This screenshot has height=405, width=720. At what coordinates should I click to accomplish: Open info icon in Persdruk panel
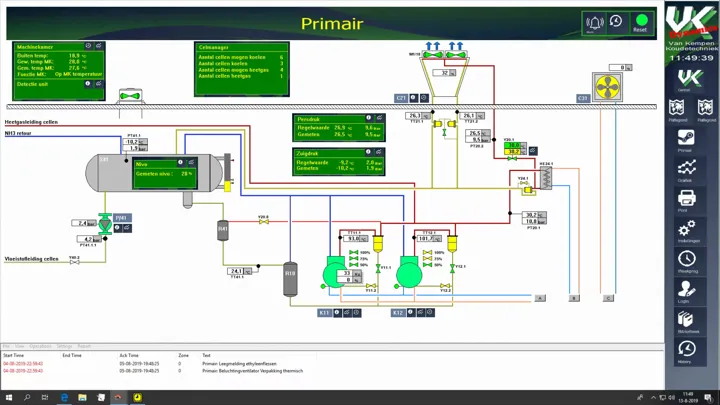pos(368,119)
